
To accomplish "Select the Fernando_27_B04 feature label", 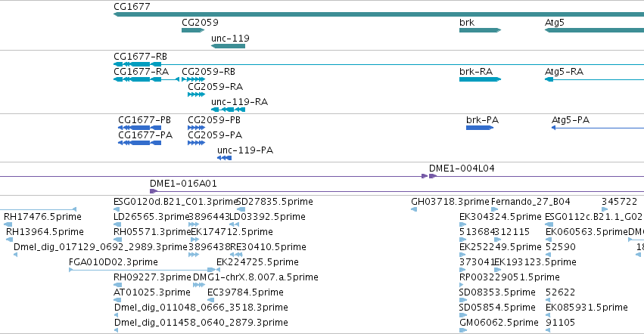I will [530, 202].
